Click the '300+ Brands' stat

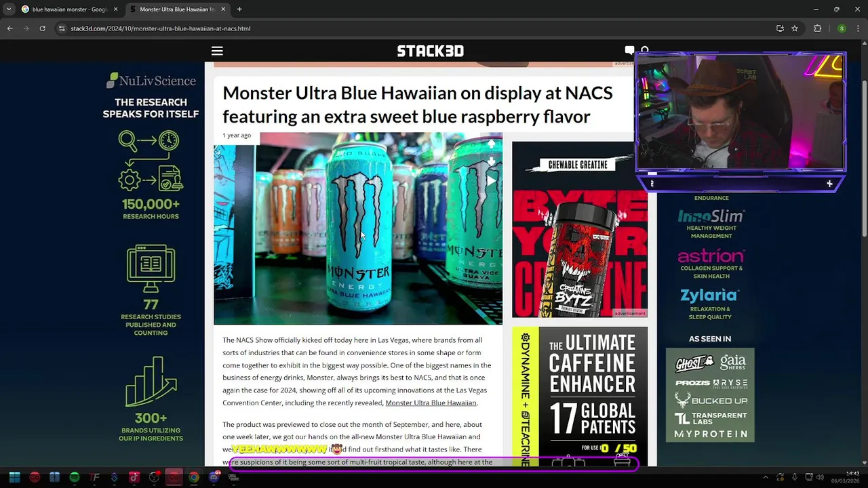[x=151, y=427]
